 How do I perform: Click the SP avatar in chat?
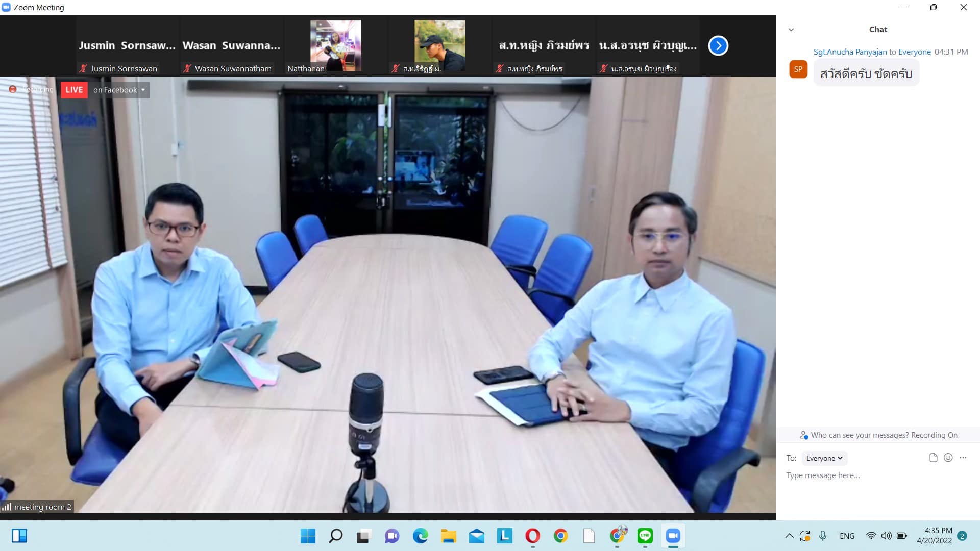click(x=798, y=69)
